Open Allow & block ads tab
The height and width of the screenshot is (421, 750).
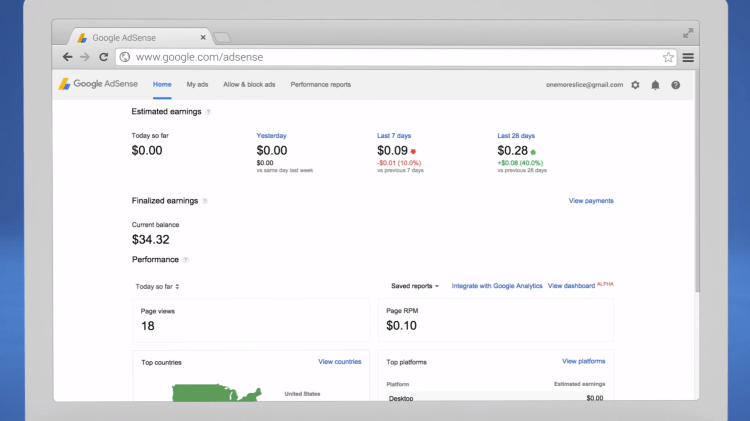click(x=249, y=84)
